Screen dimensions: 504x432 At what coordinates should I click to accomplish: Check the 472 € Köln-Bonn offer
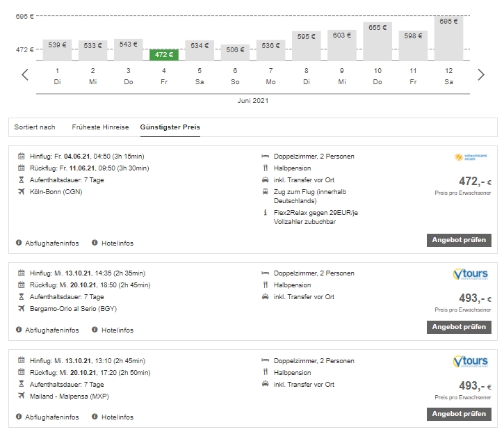459,240
